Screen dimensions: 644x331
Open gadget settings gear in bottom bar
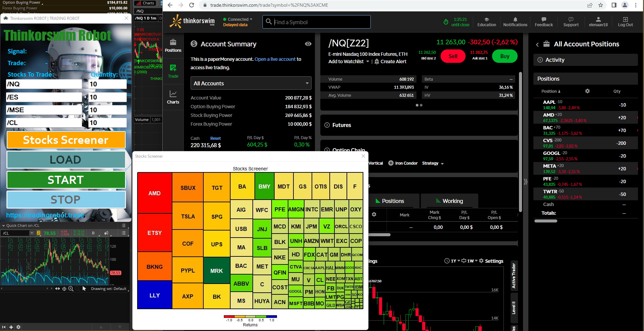click(x=18, y=327)
